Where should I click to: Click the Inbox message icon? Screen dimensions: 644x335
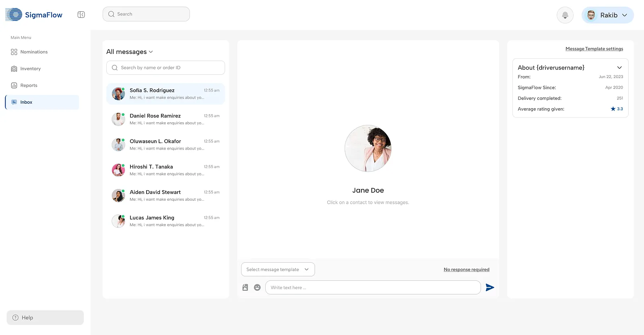pyautogui.click(x=14, y=102)
